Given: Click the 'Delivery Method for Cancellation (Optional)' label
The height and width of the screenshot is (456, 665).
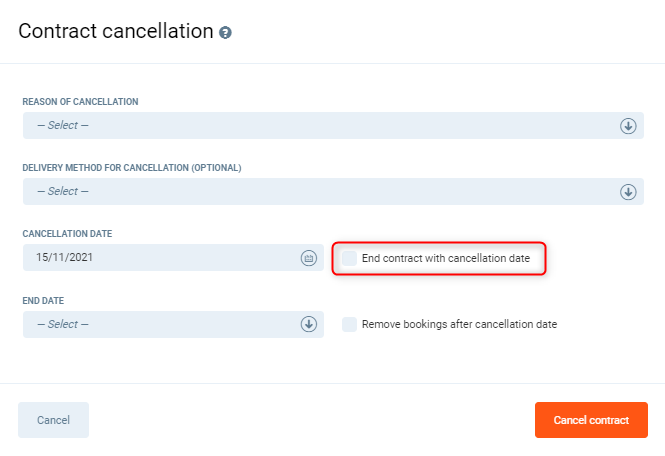Looking at the screenshot, I should [x=132, y=168].
